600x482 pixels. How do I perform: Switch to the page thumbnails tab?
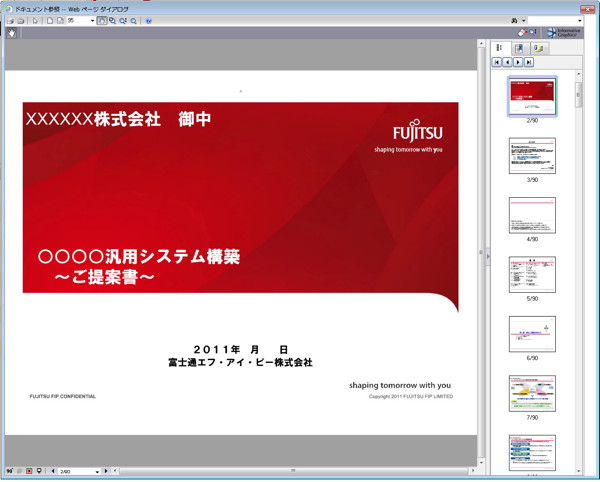tap(499, 47)
